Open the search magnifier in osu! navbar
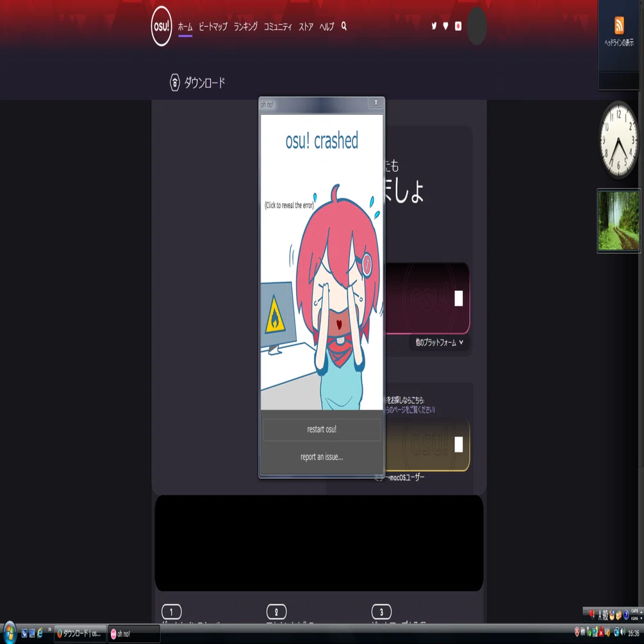The width and height of the screenshot is (644, 644). coord(343,26)
